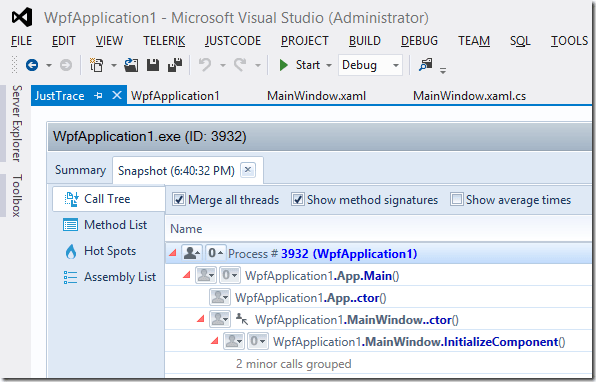Image resolution: width=596 pixels, height=382 pixels.
Task: Open the Toolbox side panel
Action: [x=17, y=196]
